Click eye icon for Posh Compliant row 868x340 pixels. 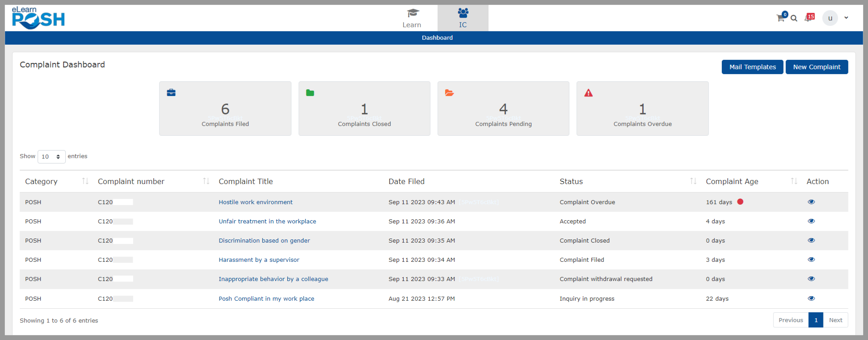click(x=811, y=298)
